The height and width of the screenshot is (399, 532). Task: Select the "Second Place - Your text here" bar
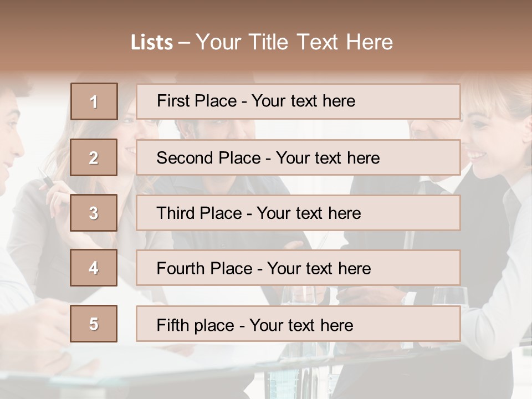click(x=298, y=157)
